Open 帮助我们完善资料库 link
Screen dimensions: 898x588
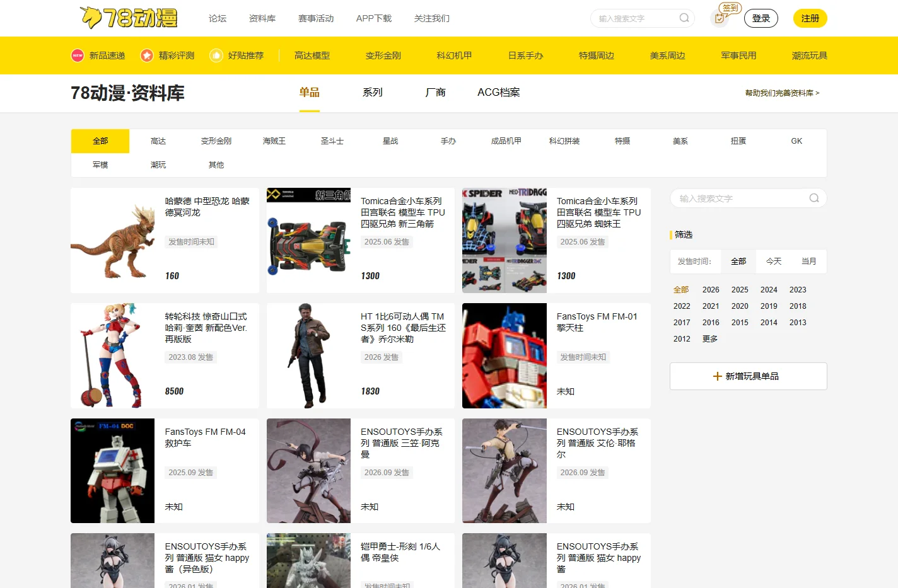(x=783, y=93)
